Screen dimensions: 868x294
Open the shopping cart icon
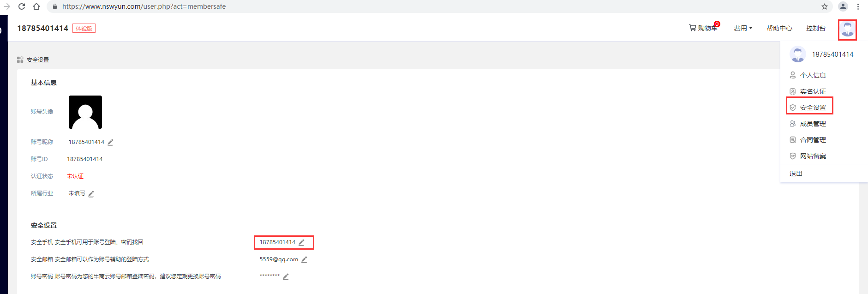tap(693, 28)
